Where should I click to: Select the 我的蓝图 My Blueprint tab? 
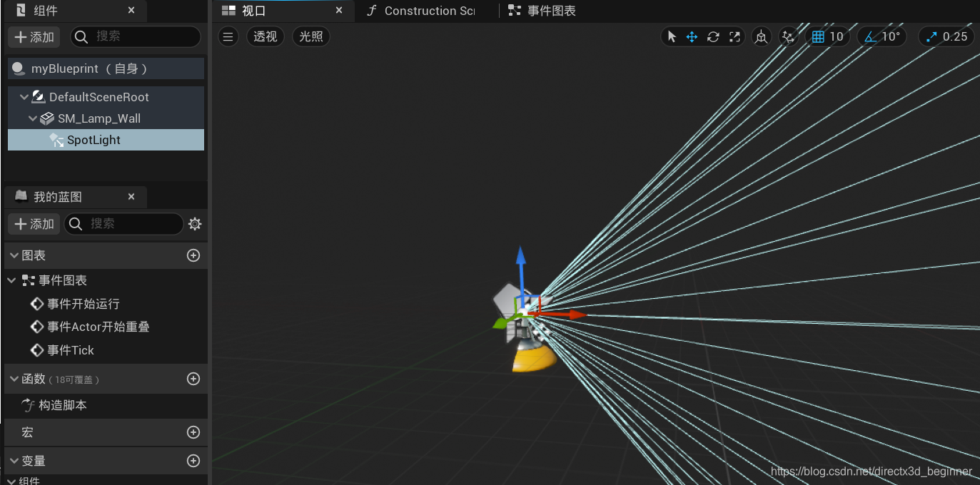(x=58, y=197)
